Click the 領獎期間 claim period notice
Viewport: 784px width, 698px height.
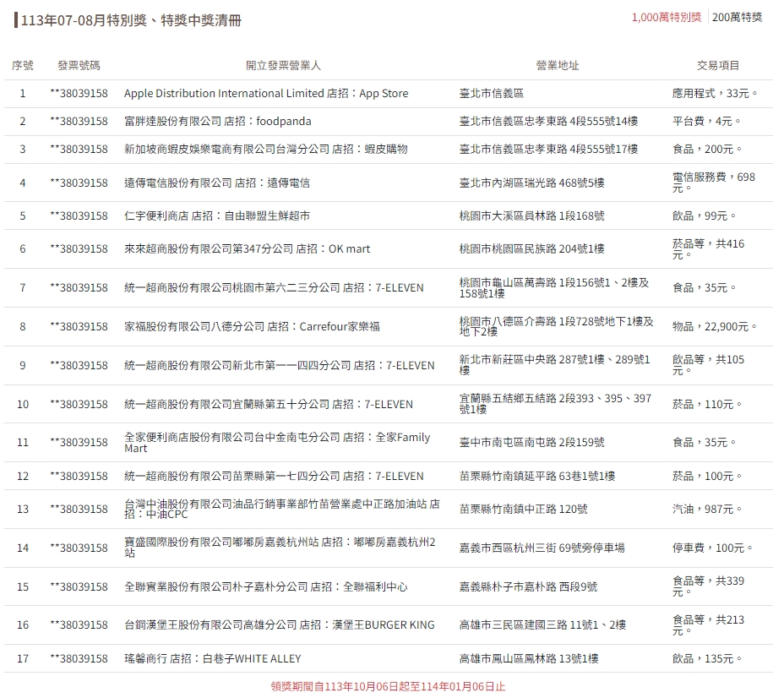(x=388, y=687)
